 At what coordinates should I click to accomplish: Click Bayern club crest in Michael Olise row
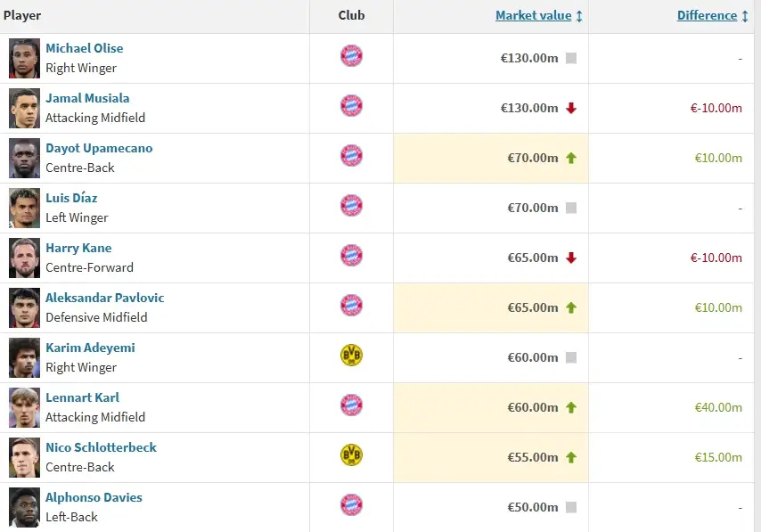[x=351, y=57]
